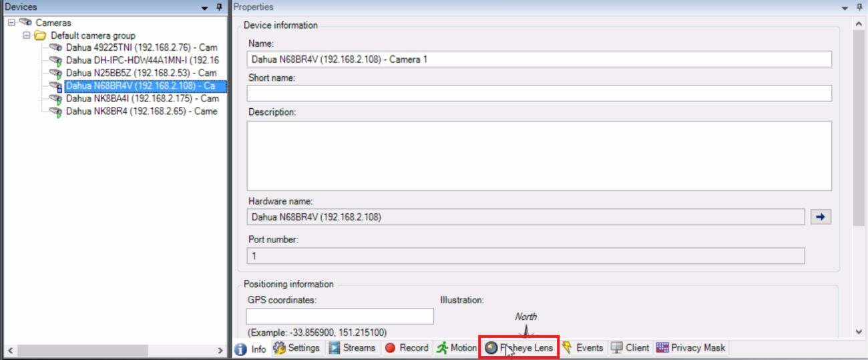Click the Info tab's blue info icon
This screenshot has width=868, height=360.
241,349
